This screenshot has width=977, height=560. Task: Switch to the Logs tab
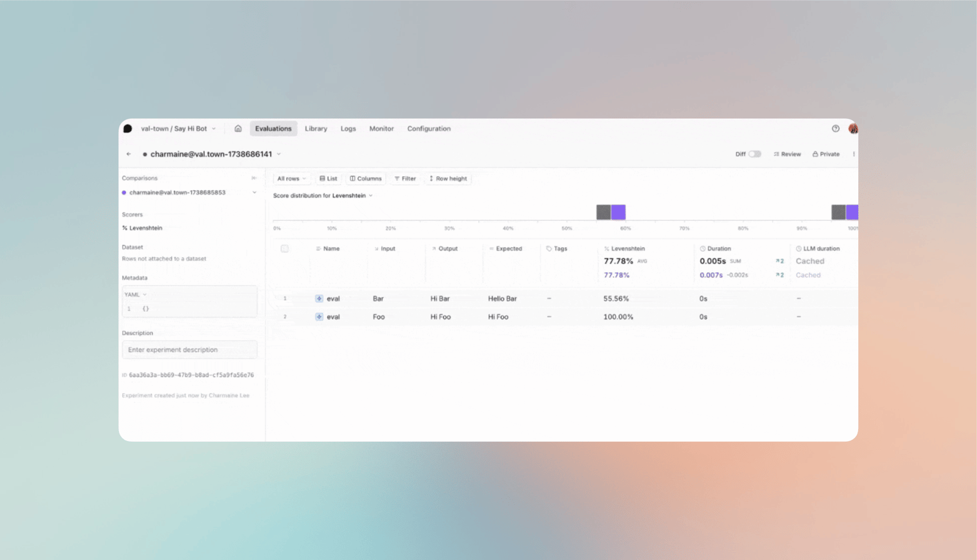coord(348,128)
